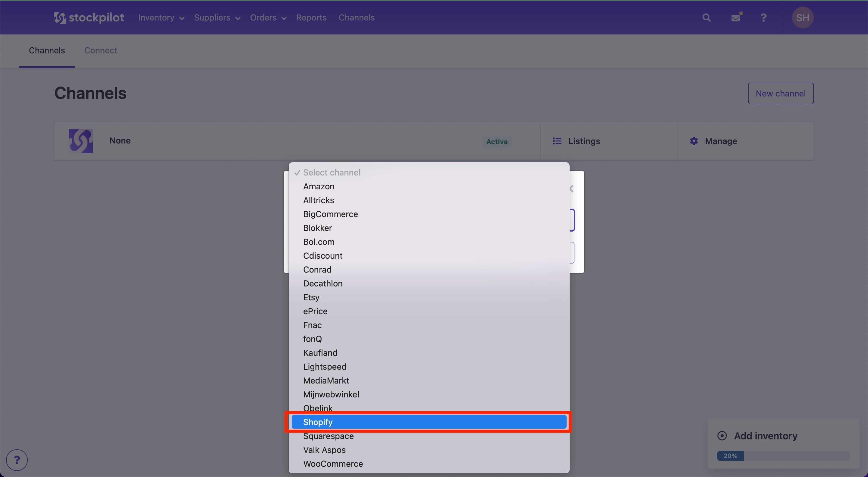Click the Active status badge

point(497,142)
